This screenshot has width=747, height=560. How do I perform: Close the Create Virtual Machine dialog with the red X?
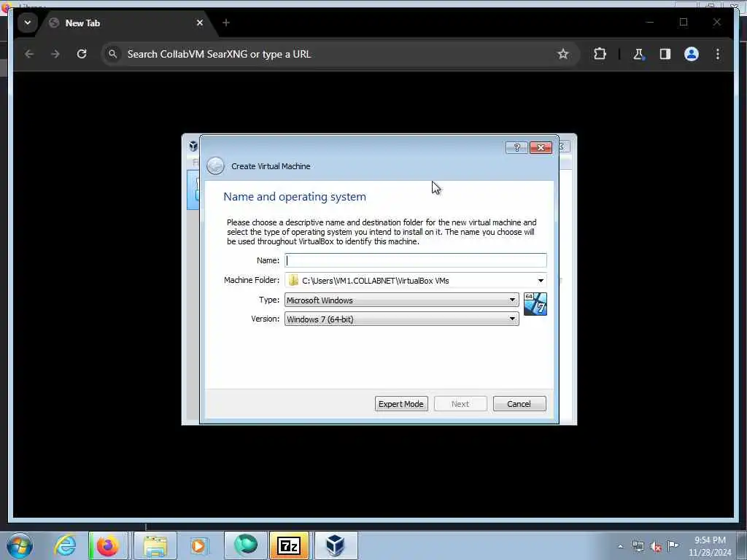[541, 147]
